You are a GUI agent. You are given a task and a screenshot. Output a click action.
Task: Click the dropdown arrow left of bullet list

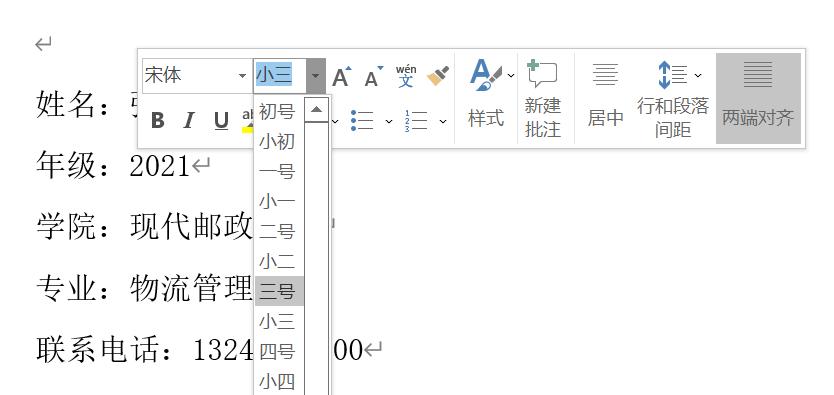pyautogui.click(x=335, y=122)
